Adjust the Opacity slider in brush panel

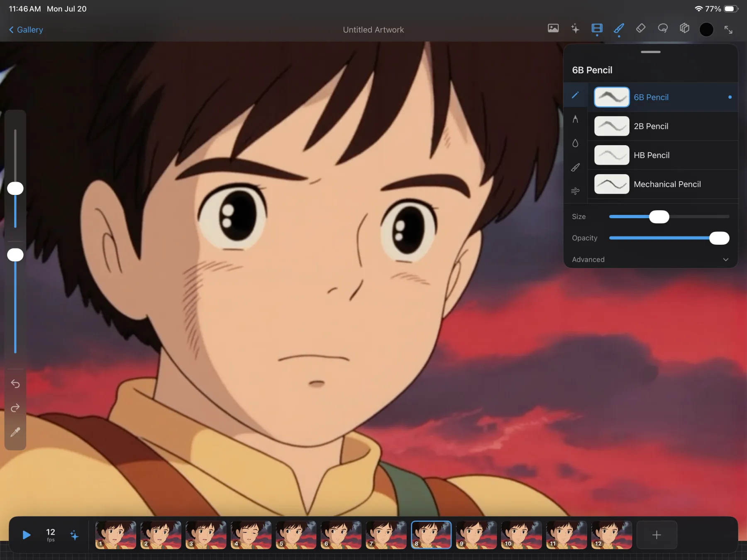pyautogui.click(x=669, y=238)
